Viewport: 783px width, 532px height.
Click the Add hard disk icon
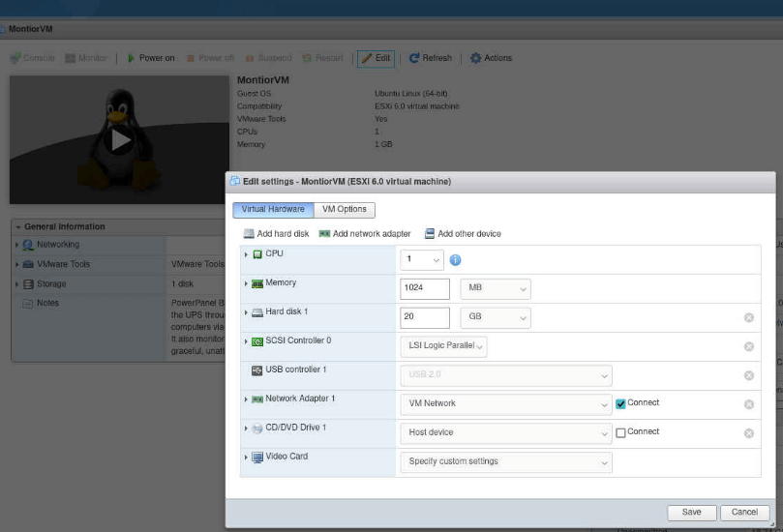pyautogui.click(x=249, y=234)
